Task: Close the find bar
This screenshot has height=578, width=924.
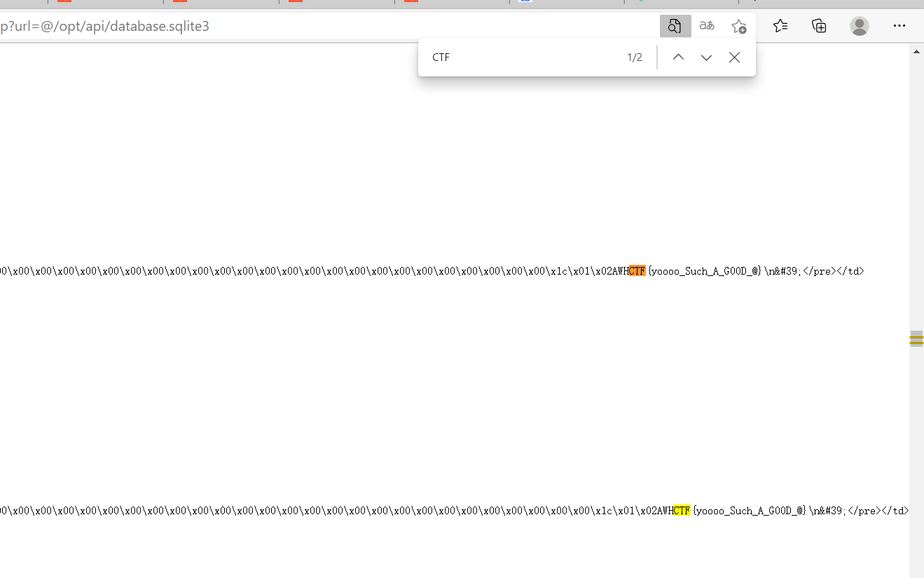Action: pyautogui.click(x=734, y=57)
